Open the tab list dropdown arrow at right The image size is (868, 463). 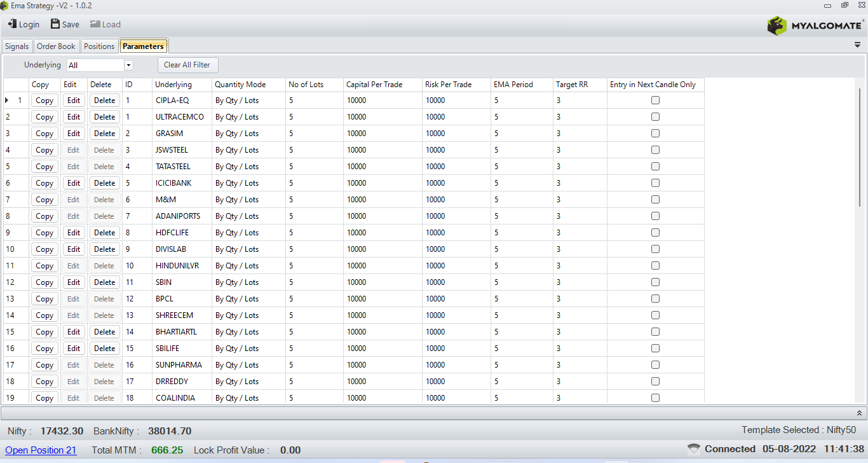tap(858, 46)
